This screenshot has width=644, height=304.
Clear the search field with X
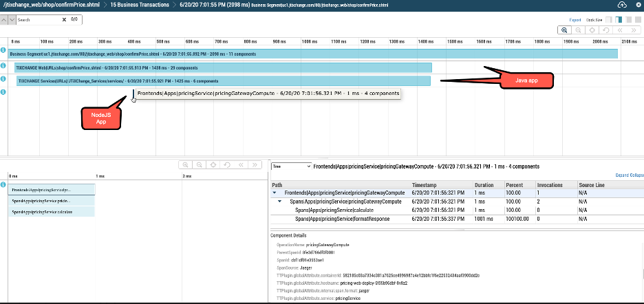tap(64, 20)
